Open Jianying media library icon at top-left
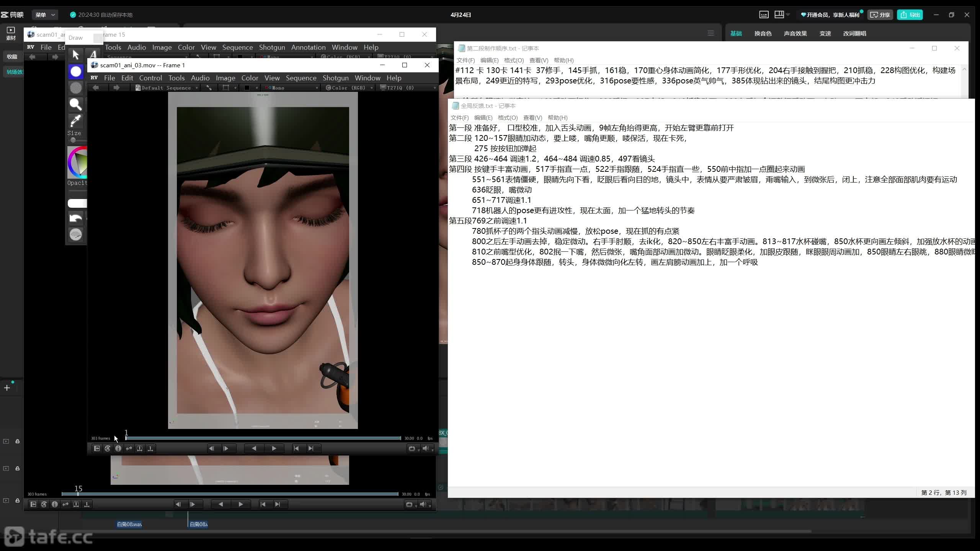Screen dimensions: 980x551 11,30
